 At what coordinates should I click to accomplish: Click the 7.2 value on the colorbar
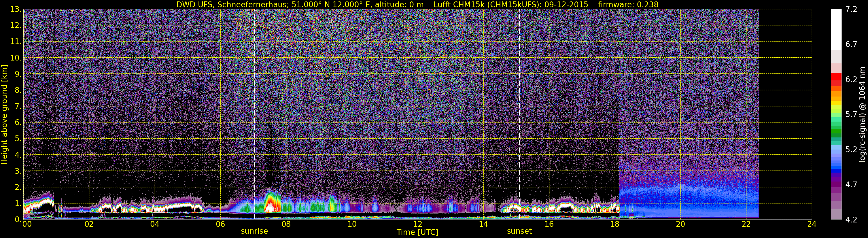[x=851, y=10]
